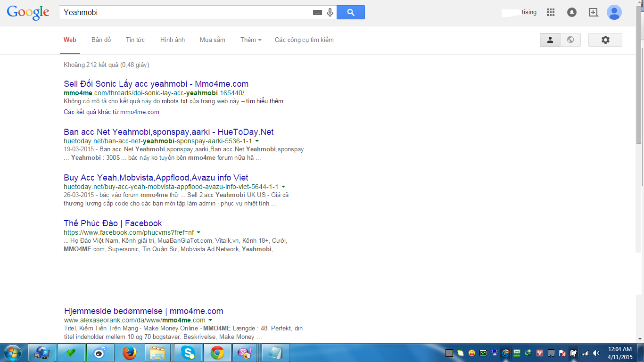Expand options arrow for ban-acc-net-yeahmobi URL
This screenshot has width=644, height=362.
tap(257, 141)
